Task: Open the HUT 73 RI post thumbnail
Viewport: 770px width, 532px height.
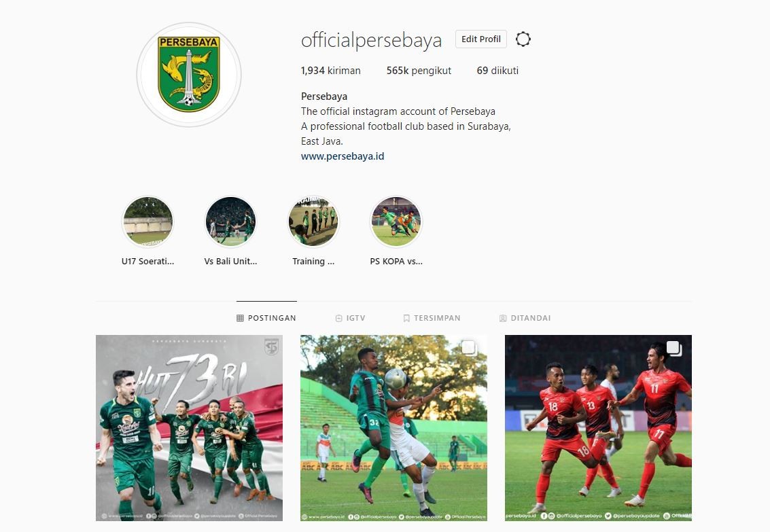Action: [189, 428]
